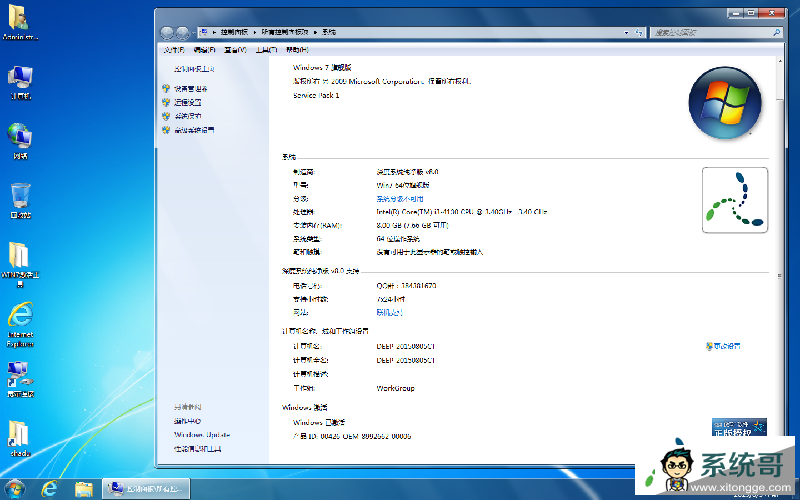The image size is (800, 500).
Task: Launch Internet Explorer from the taskbar
Action: [x=49, y=489]
